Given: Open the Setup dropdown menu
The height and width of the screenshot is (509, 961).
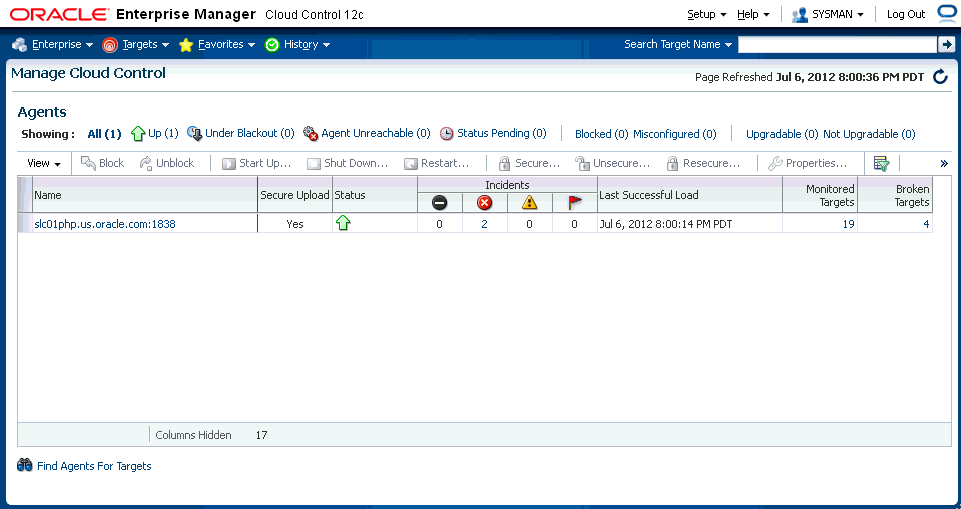Looking at the screenshot, I should pyautogui.click(x=707, y=14).
